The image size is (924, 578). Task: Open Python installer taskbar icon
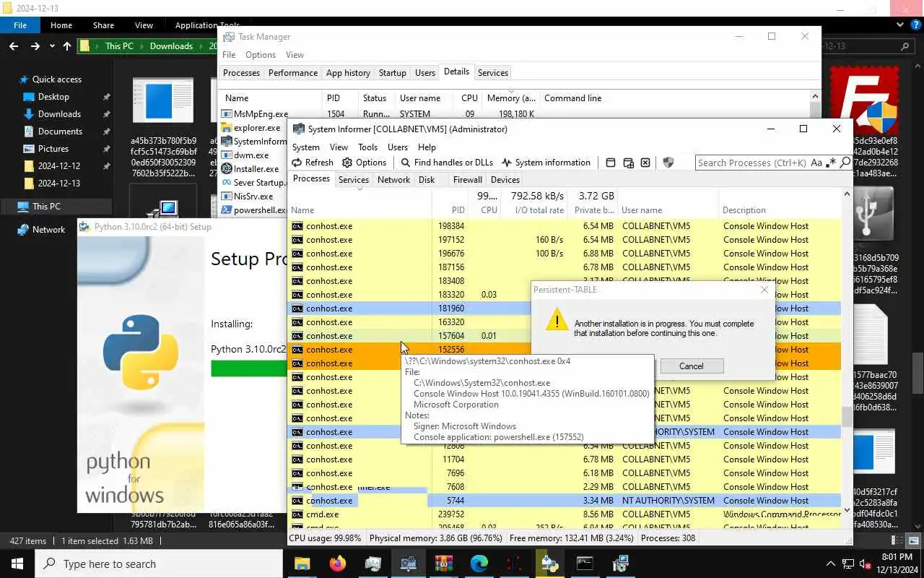(549, 564)
